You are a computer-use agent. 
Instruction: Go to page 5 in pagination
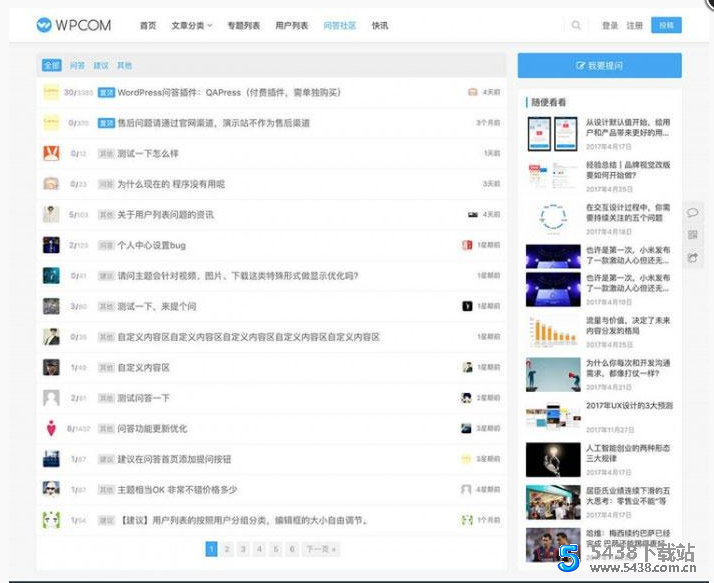276,549
